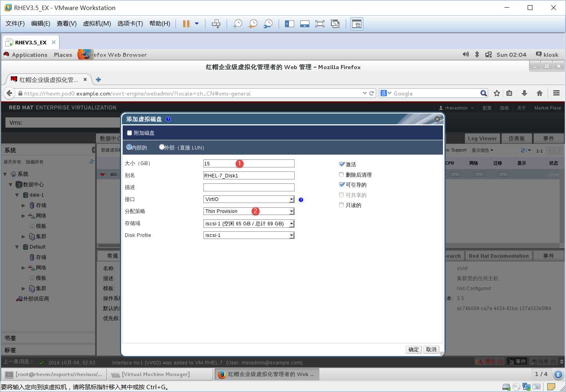Screen dimensions: 566x392
Task: Bookmark this page with the star icon
Action: (x=497, y=93)
